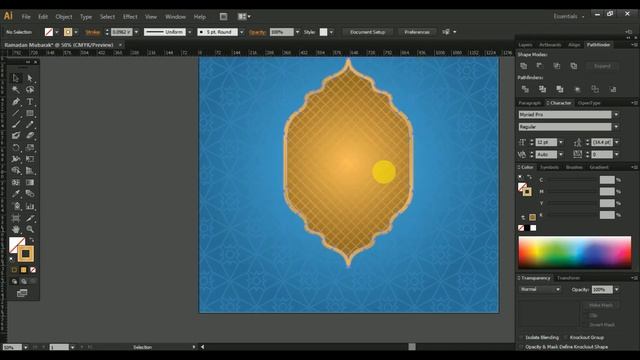Click the Unite shape mode icon
640x360 pixels.
click(524, 66)
